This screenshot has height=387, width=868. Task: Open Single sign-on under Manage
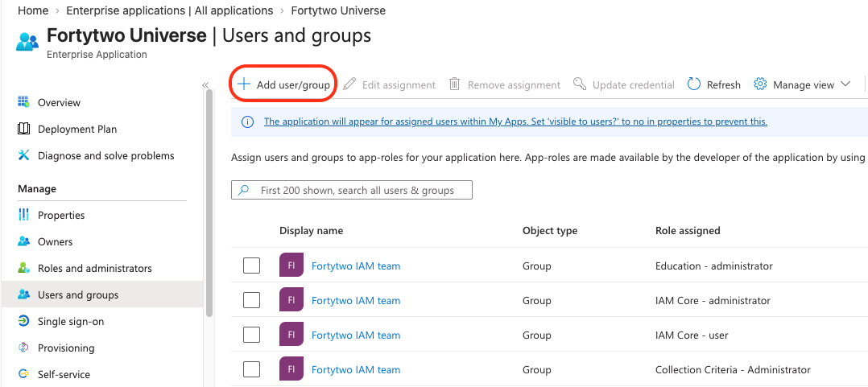click(x=70, y=321)
